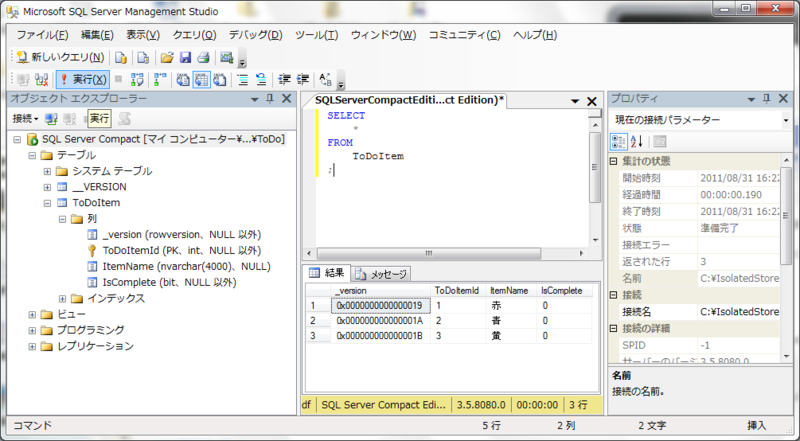Click the Open File folder icon

coord(167,57)
